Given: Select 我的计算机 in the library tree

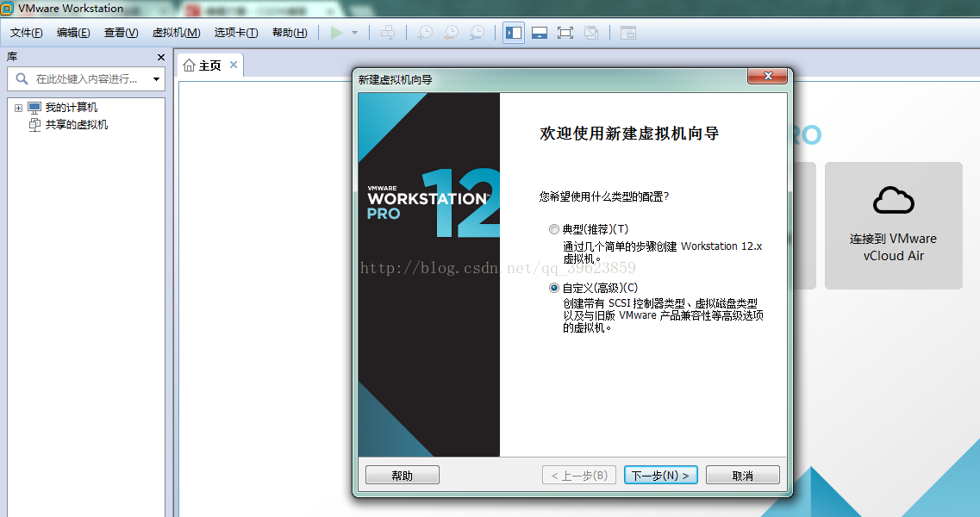Looking at the screenshot, I should click(x=72, y=108).
